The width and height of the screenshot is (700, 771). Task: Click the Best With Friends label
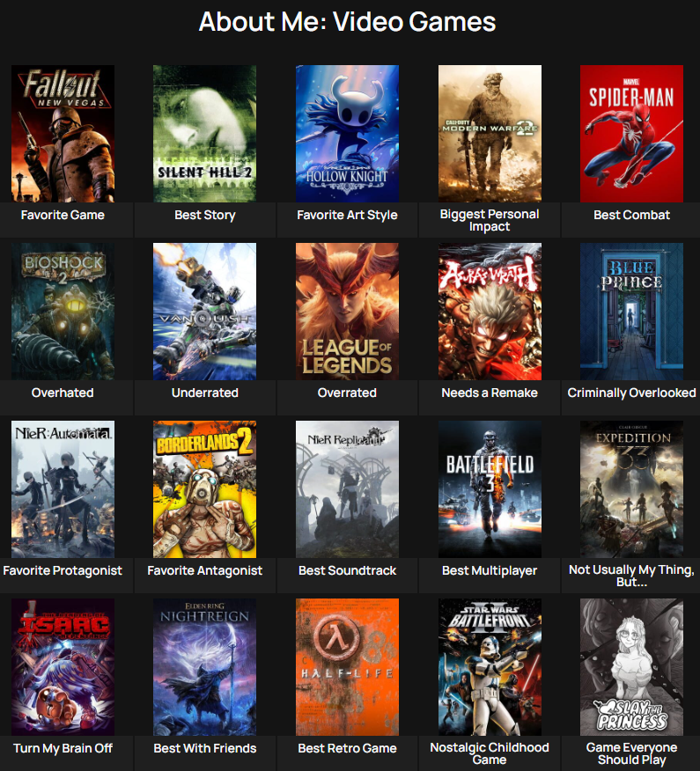[x=204, y=748]
